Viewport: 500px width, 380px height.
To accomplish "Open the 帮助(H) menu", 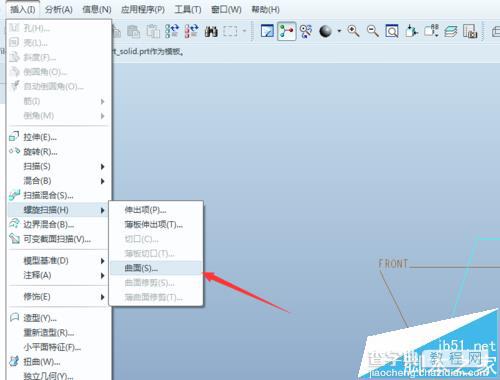I will click(266, 9).
